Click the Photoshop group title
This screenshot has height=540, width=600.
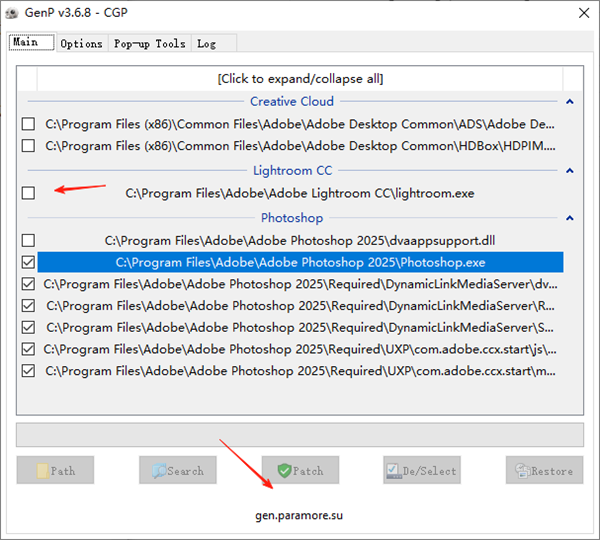click(292, 218)
